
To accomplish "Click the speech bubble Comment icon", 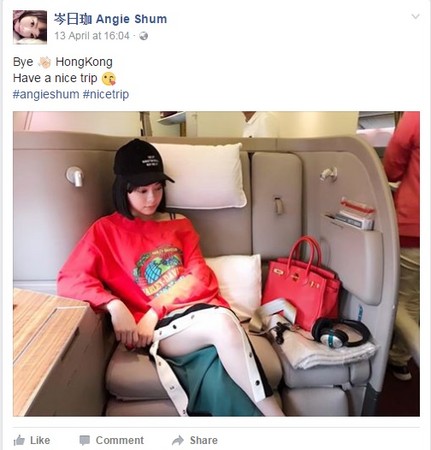I will tap(85, 440).
